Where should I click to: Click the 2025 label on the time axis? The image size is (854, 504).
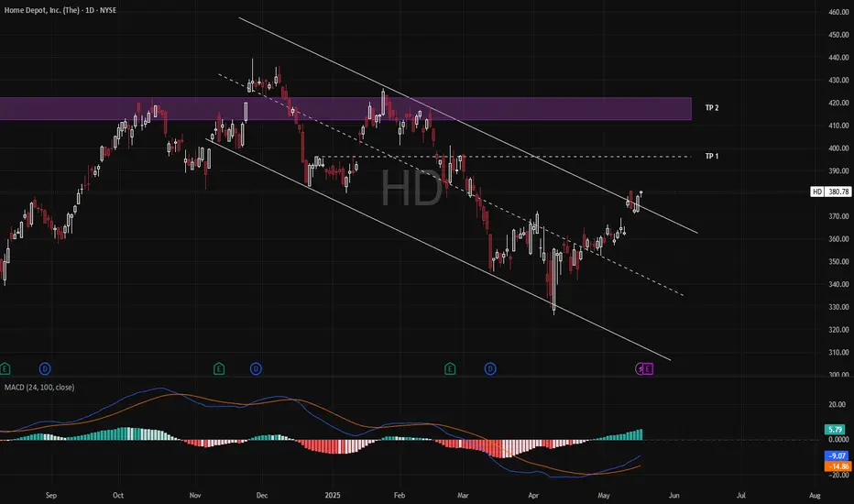click(x=333, y=495)
